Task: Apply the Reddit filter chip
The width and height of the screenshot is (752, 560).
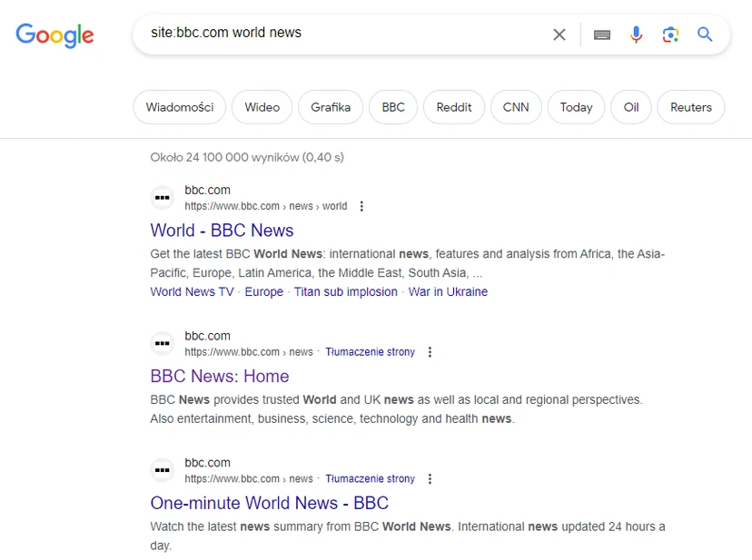Action: pos(454,107)
